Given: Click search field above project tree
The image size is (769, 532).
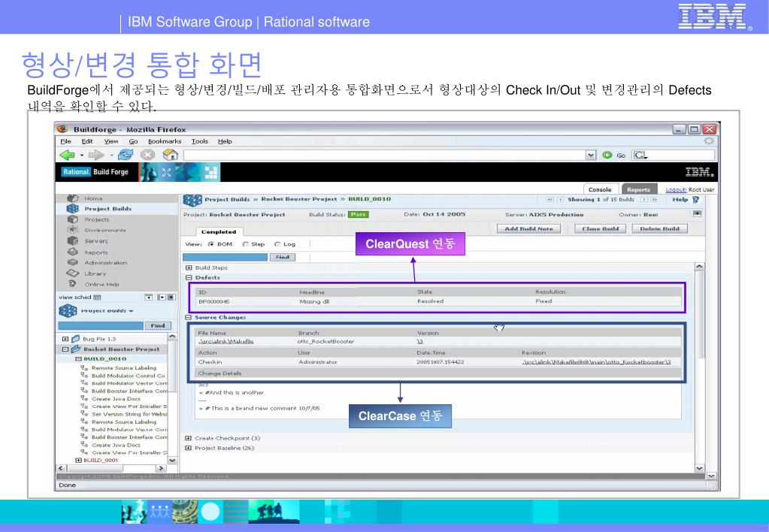Looking at the screenshot, I should (101, 325).
